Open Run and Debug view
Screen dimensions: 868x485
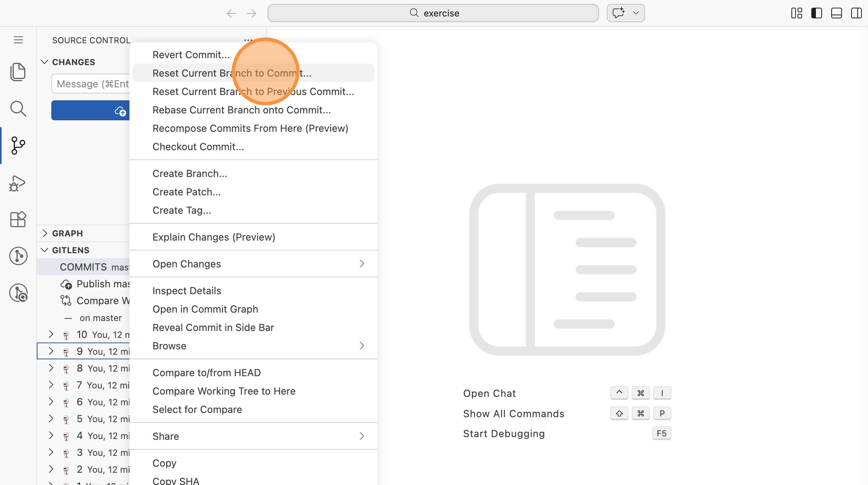coord(18,183)
